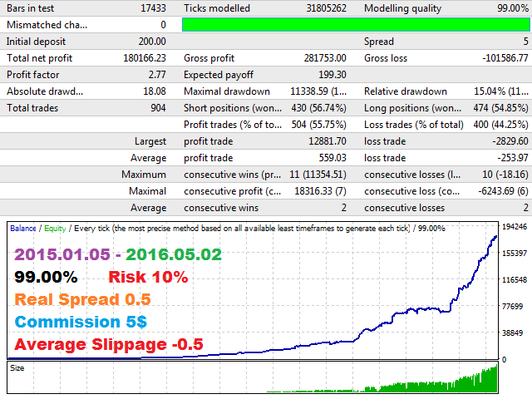This screenshot has height=399, width=532.
Task: Click the 194246 chart axis label
Action: (515, 227)
